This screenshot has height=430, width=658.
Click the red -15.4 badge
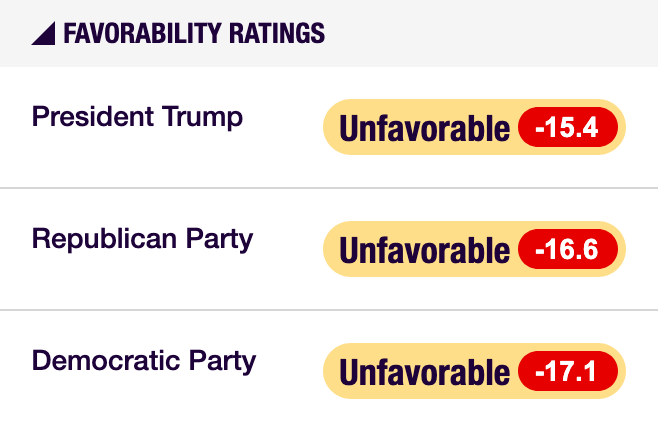pyautogui.click(x=568, y=127)
